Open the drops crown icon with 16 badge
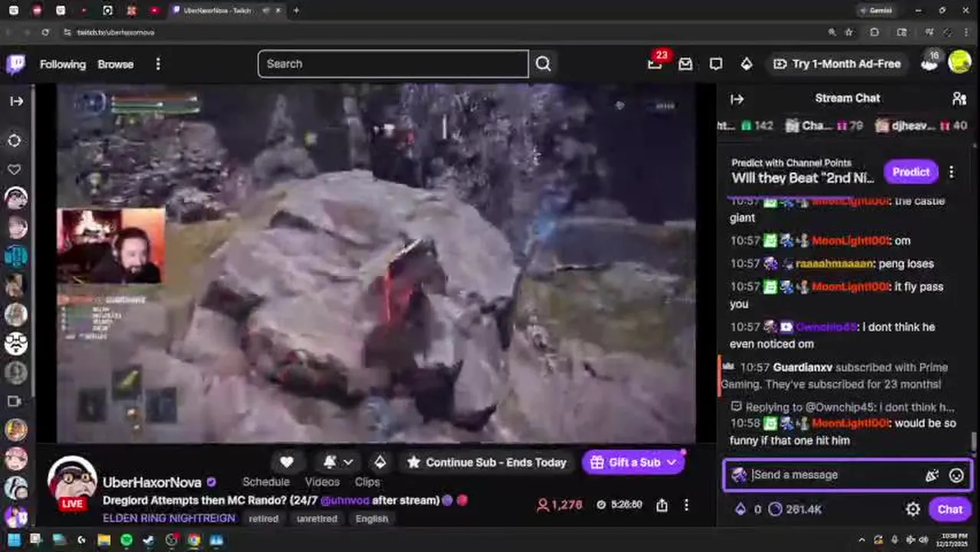 (929, 63)
